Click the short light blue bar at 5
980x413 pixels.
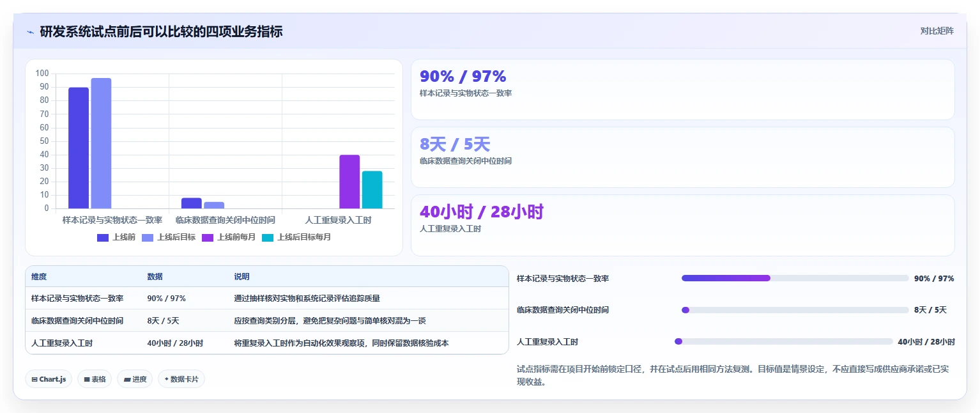(214, 205)
